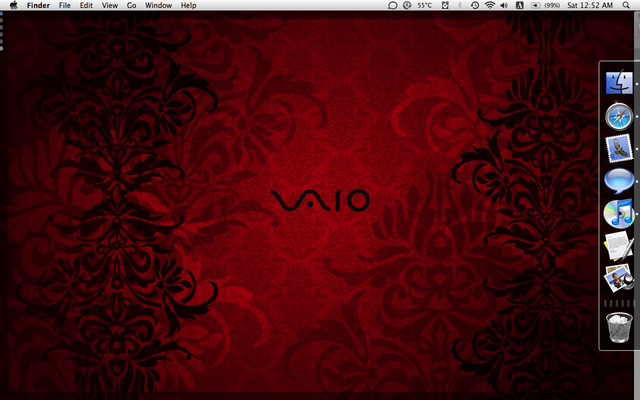This screenshot has width=640, height=400.
Task: Open the Finder menu in menu bar
Action: pos(38,5)
